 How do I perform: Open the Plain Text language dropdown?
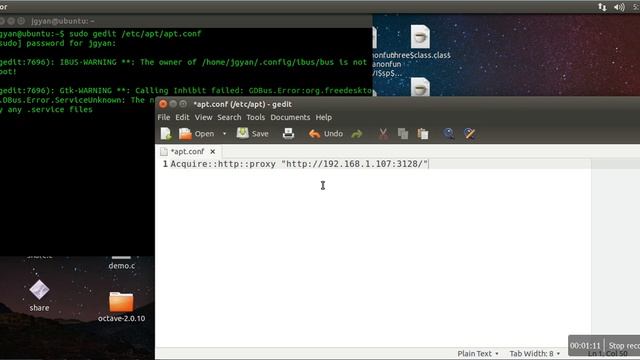478,353
